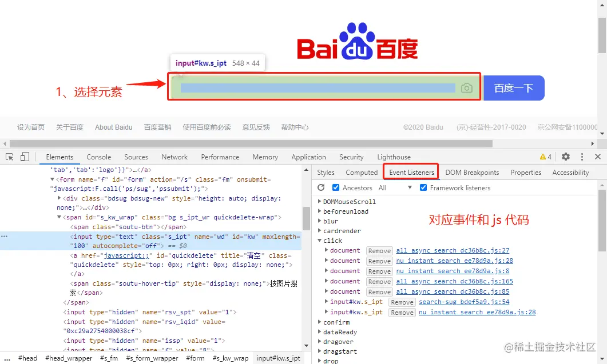Click the Elements panel vertical scrollbar thumb

click(306, 218)
